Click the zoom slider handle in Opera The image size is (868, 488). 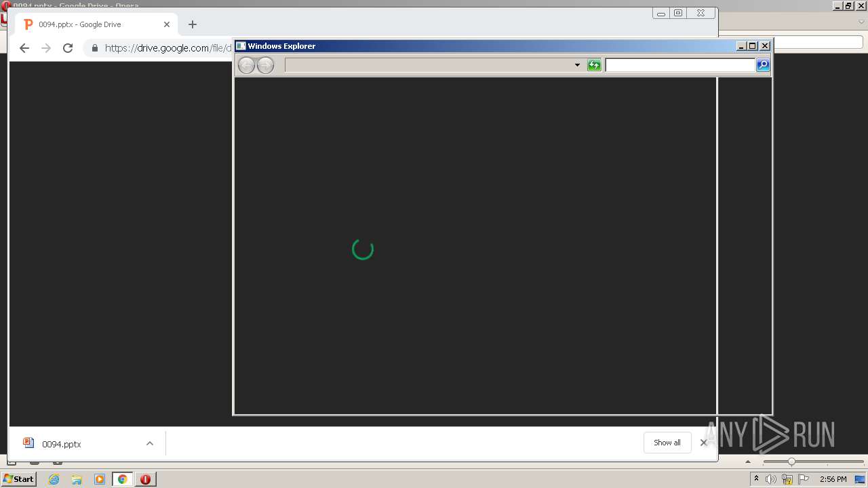(x=791, y=462)
